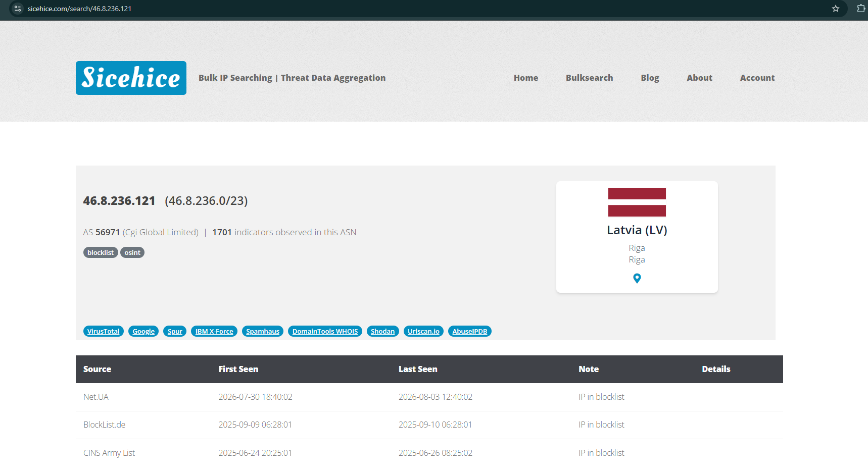Open the IBM X-Force lookup link
The height and width of the screenshot is (475, 868).
pos(214,331)
